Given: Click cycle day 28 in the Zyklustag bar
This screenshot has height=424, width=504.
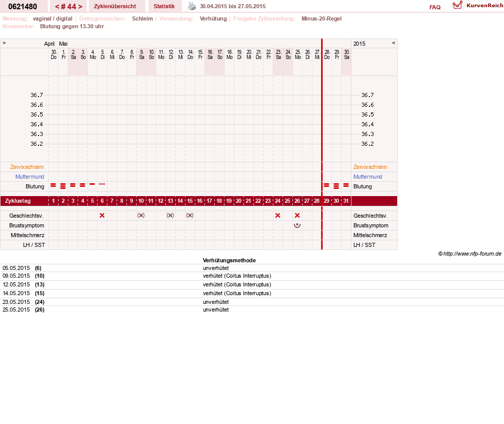Looking at the screenshot, I should coord(316,201).
